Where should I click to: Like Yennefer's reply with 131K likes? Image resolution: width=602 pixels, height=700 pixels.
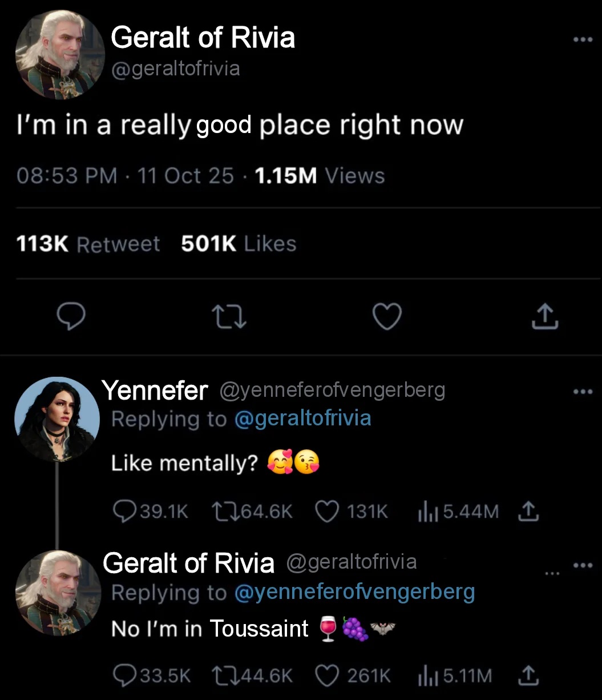point(327,511)
